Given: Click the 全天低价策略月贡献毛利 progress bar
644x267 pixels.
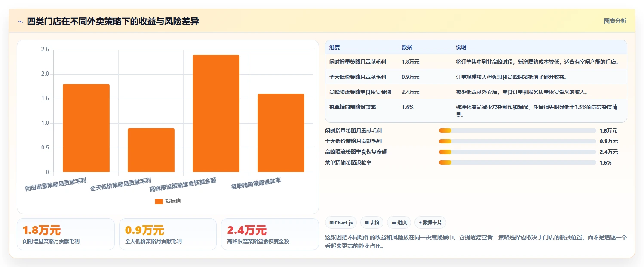Looking at the screenshot, I should [517, 141].
